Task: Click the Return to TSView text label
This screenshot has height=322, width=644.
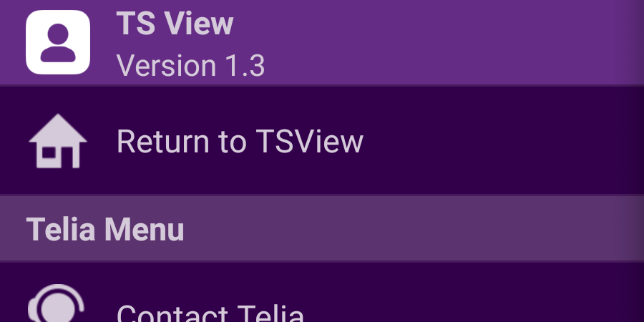Action: click(240, 142)
